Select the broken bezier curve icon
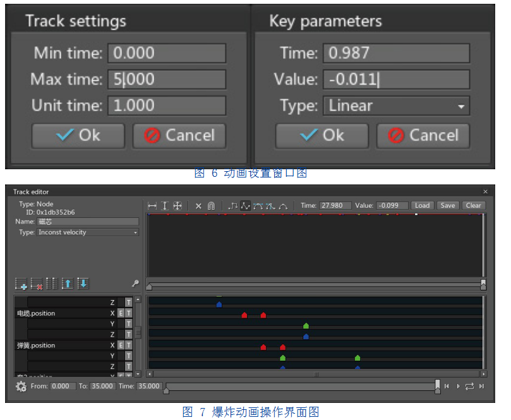This screenshot has height=420, width=511. (x=270, y=206)
